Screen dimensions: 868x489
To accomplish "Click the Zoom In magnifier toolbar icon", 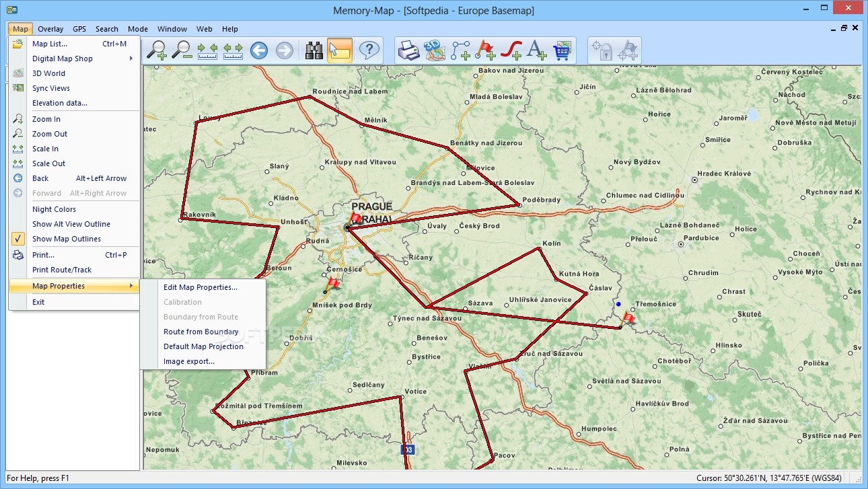I will [x=157, y=50].
